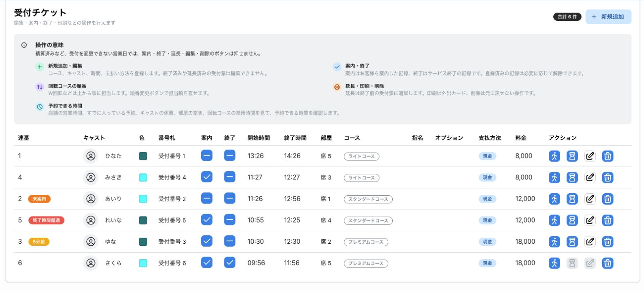644x293 pixels.
Task: Click the walking person icon in ゆな's row
Action: (554, 242)
